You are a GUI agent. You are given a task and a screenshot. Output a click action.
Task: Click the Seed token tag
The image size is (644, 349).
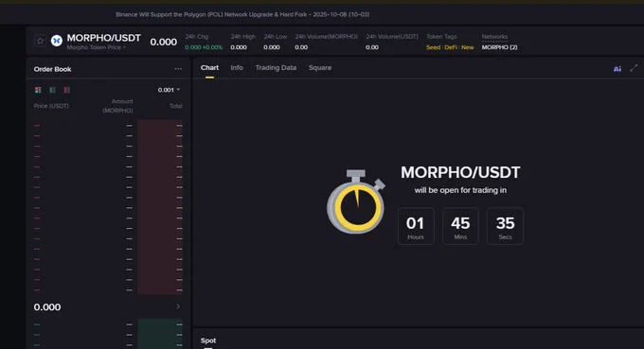(x=433, y=47)
